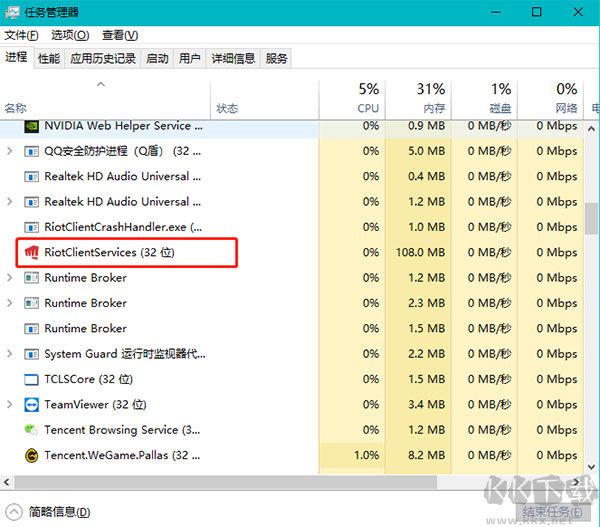The width and height of the screenshot is (600, 527).
Task: Select the first Realtek HD Audio Universal row
Action: (292, 176)
